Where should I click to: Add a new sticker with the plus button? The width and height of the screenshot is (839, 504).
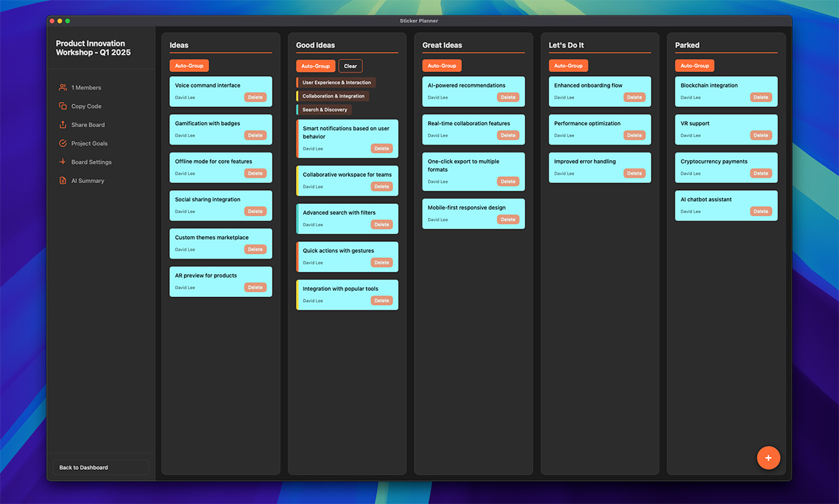click(768, 457)
